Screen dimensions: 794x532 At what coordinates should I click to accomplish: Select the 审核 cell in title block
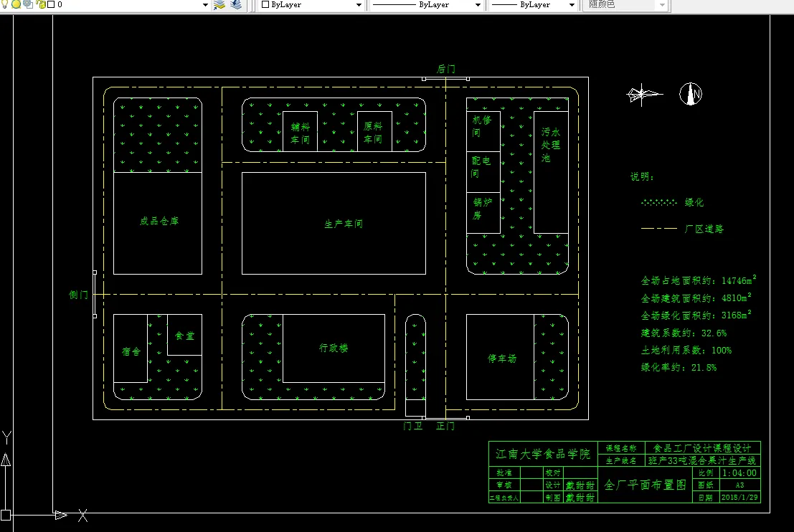coord(504,485)
